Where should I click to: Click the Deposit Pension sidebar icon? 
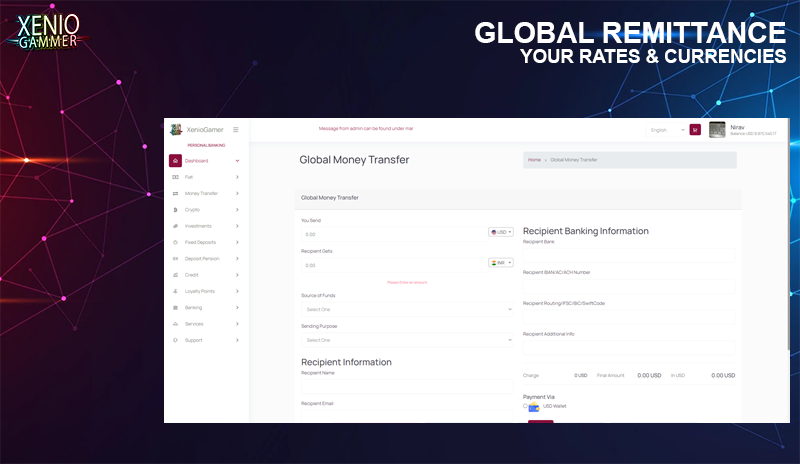[175, 259]
